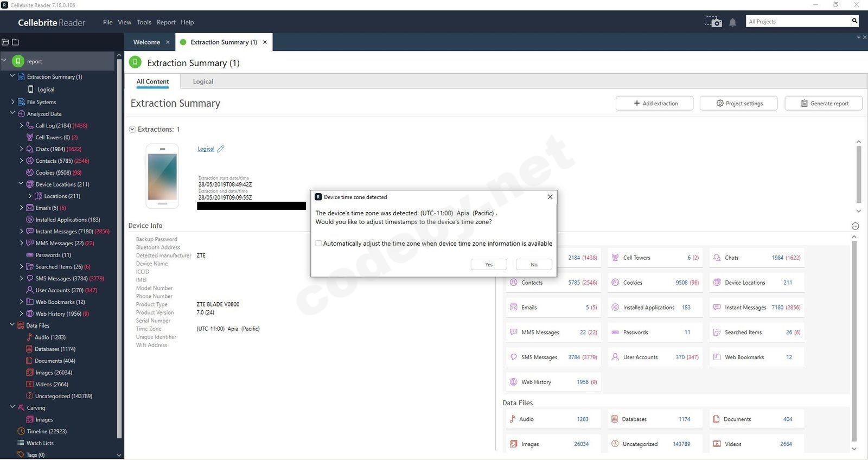Open the Logical extraction link
The image size is (868, 460).
(x=206, y=149)
